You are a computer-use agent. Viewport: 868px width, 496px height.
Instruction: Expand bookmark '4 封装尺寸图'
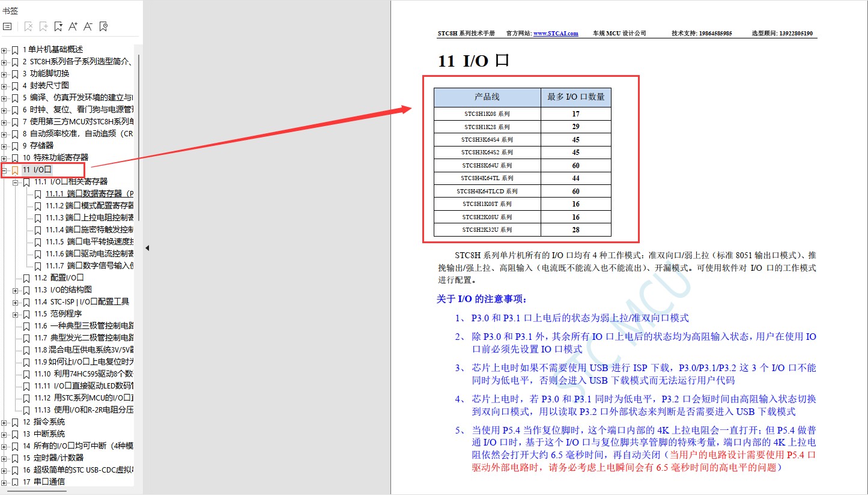point(4,86)
